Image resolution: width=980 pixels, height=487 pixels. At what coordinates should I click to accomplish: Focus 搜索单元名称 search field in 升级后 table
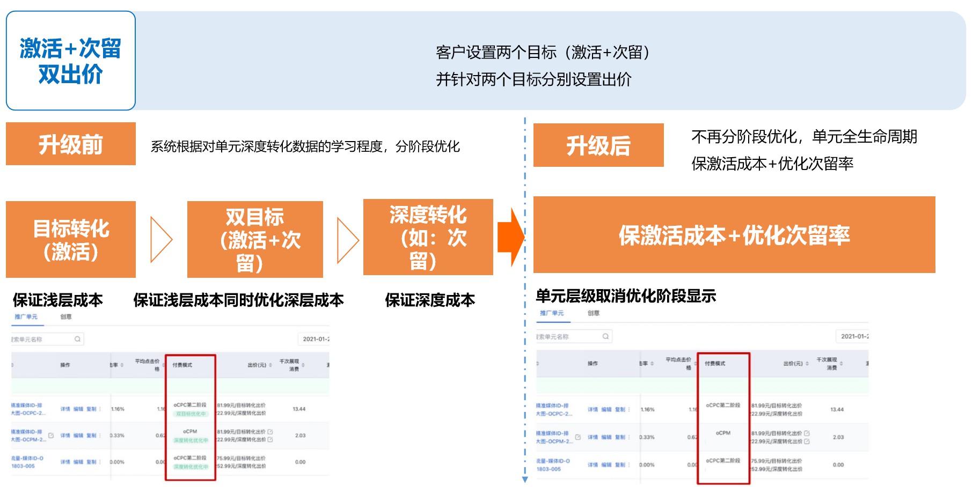pos(574,336)
